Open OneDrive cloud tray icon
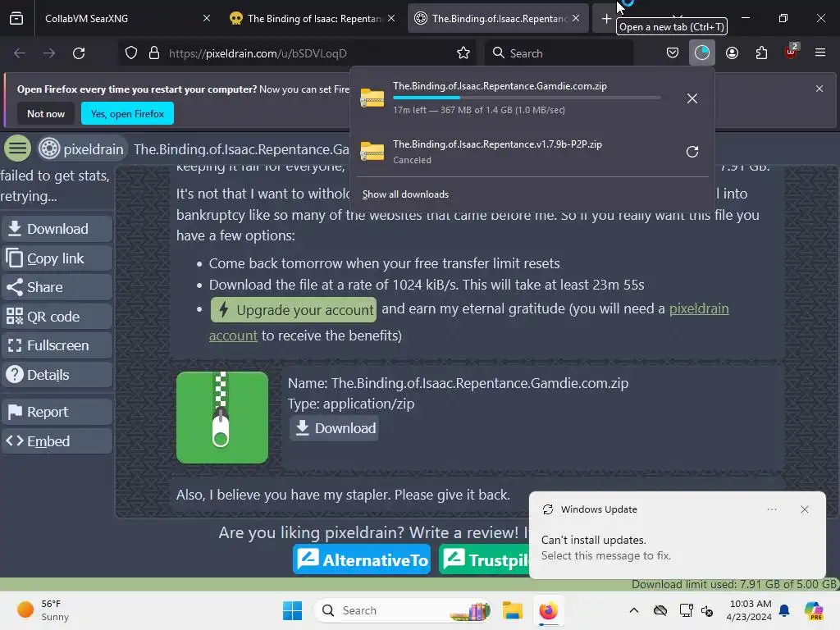Screen dimensions: 840x630 click(660, 610)
